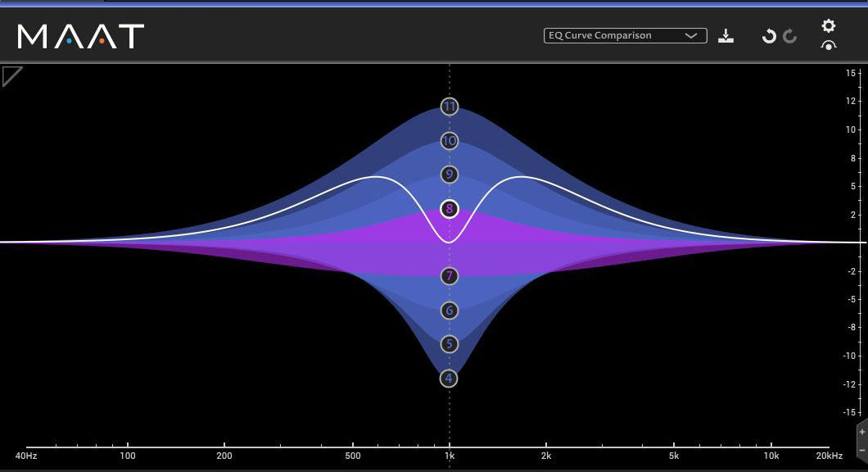The width and height of the screenshot is (868, 472).
Task: Select EQ band node 11
Action: pos(449,107)
